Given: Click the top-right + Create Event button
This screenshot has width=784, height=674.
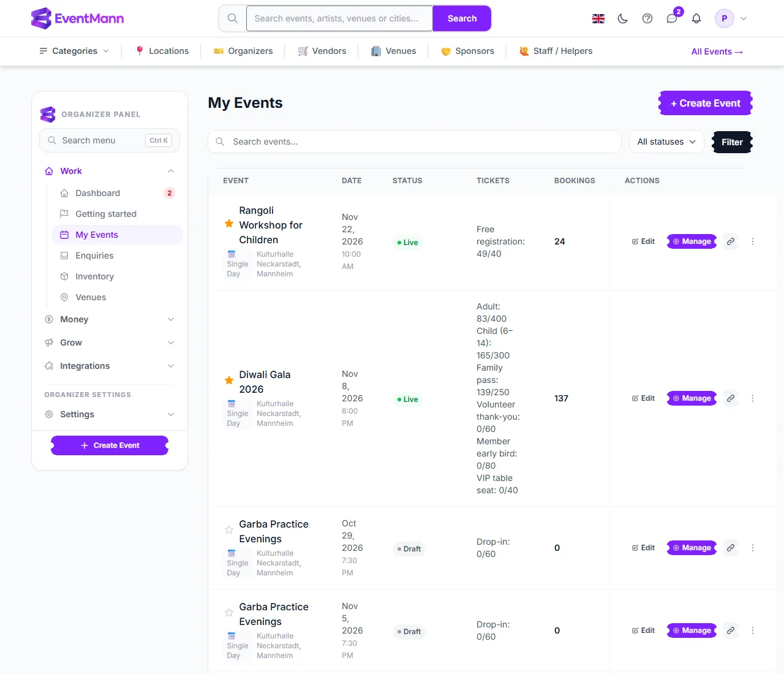Looking at the screenshot, I should 706,103.
